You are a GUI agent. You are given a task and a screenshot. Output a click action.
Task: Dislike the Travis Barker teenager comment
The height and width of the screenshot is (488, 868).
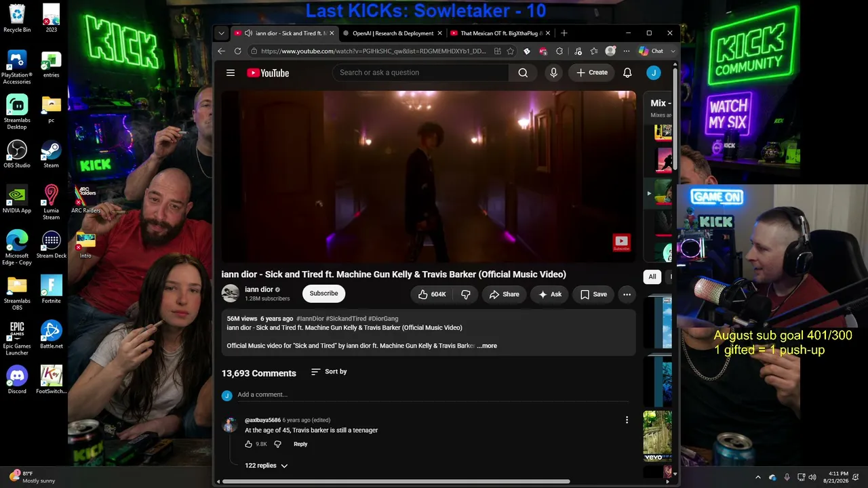[277, 444]
